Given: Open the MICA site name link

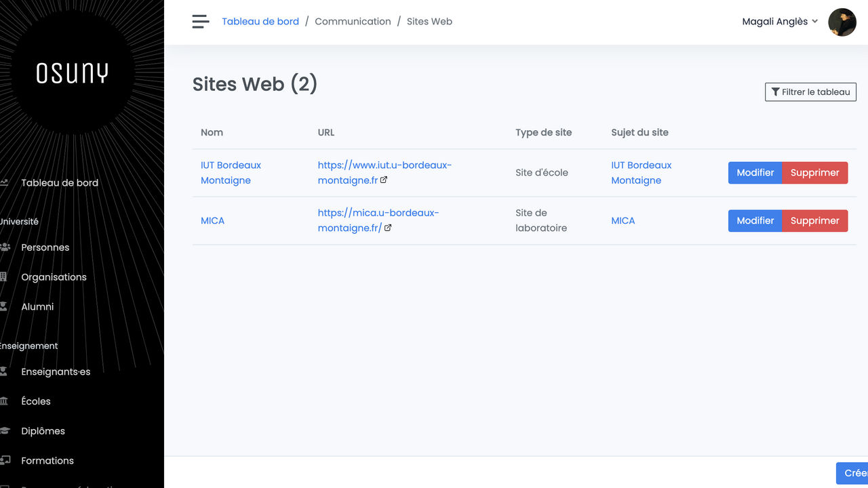Looking at the screenshot, I should (x=212, y=221).
